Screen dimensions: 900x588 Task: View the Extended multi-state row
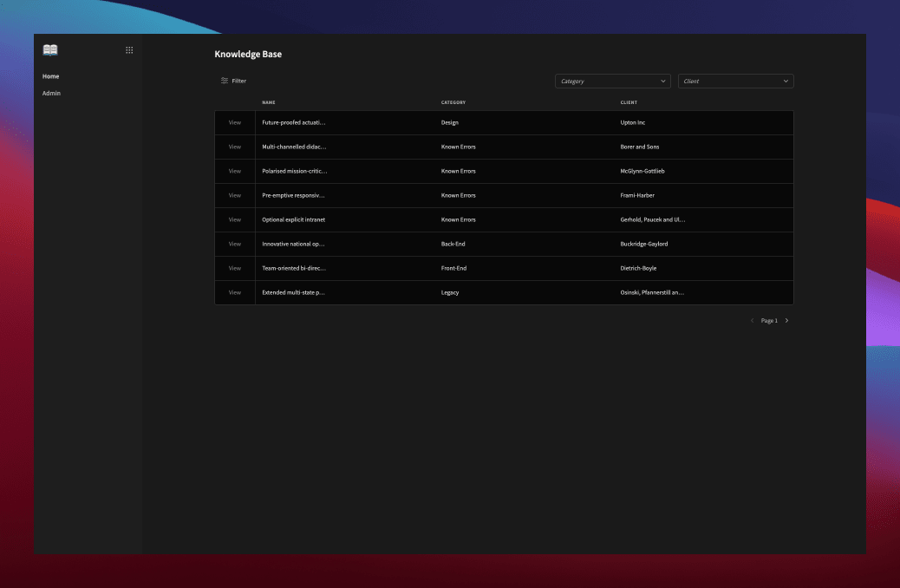[235, 293]
